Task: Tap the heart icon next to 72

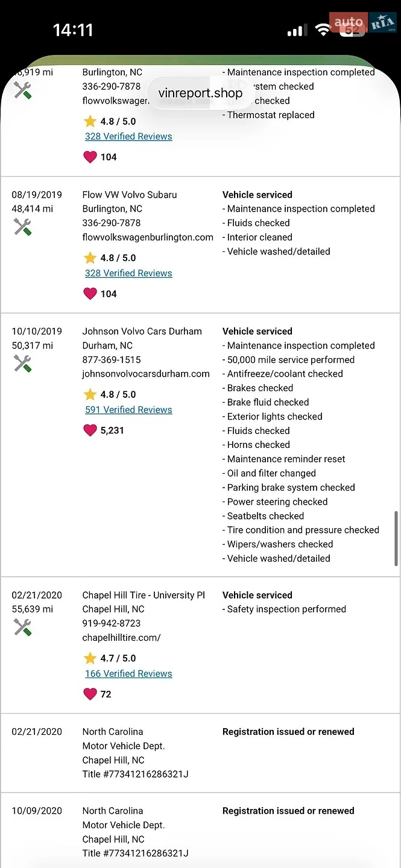Action: click(x=90, y=694)
